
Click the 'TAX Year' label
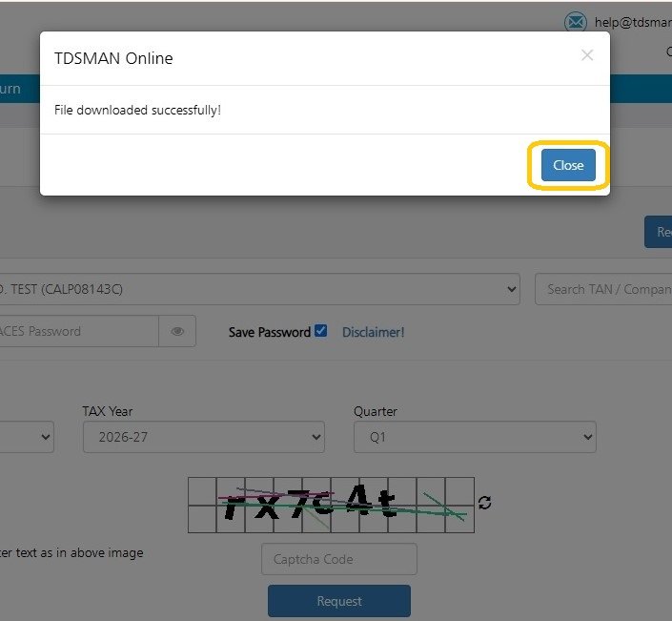[x=108, y=411]
